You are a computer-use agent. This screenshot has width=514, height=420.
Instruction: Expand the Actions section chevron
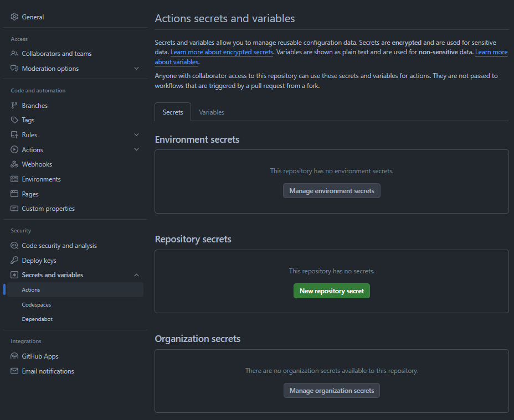point(137,150)
